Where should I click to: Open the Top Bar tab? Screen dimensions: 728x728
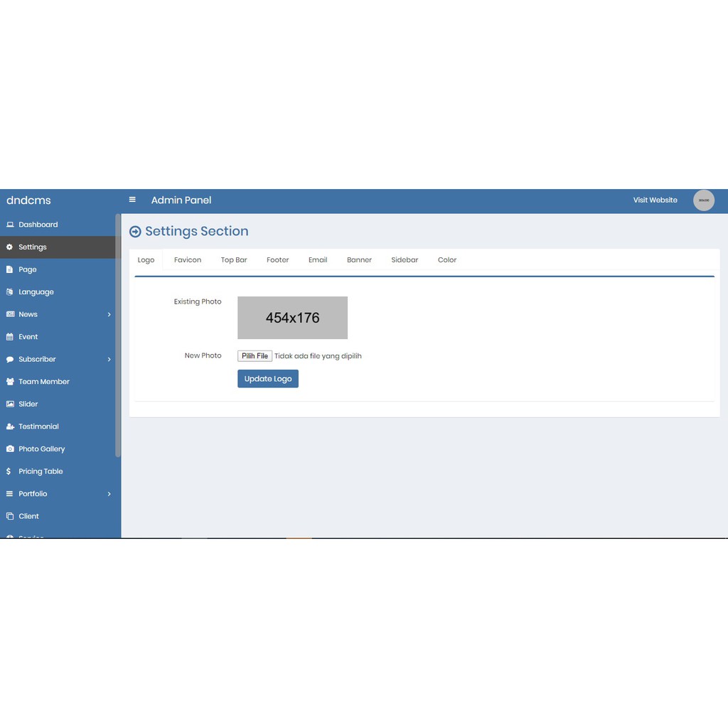pos(234,260)
